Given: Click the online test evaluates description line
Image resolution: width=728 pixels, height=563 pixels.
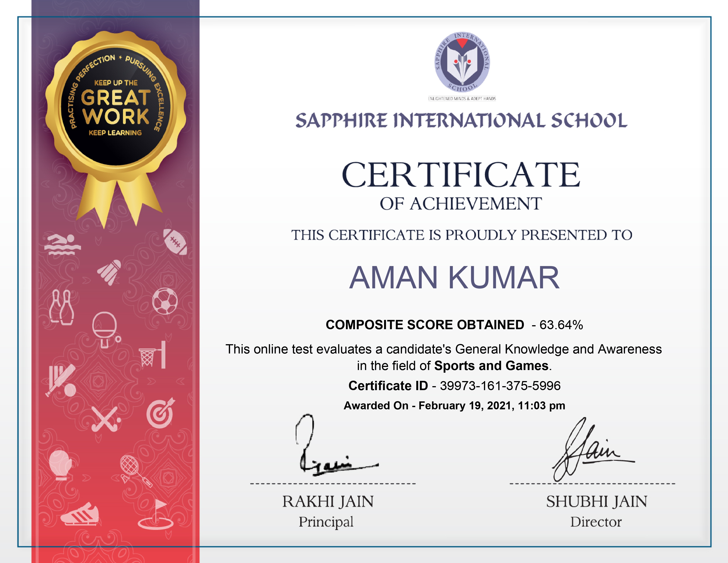Looking at the screenshot, I should [444, 349].
